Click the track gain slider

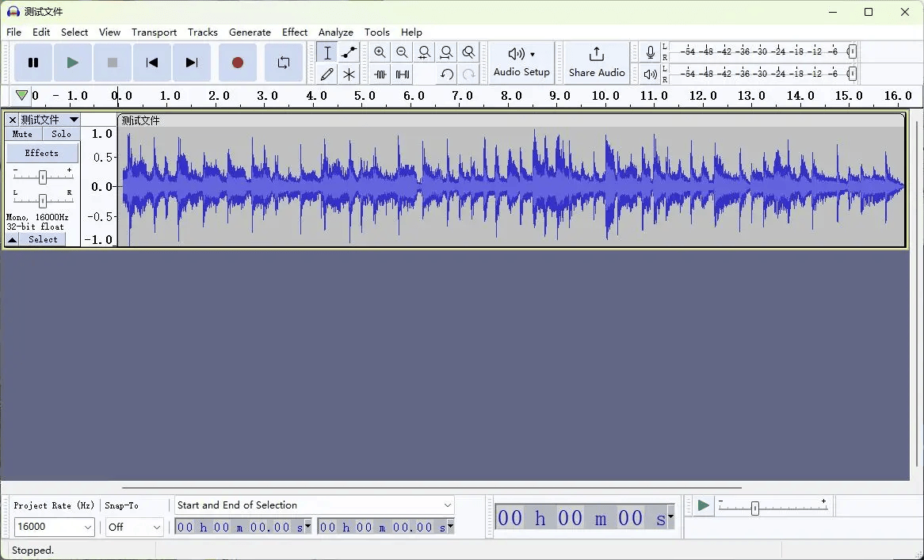tap(42, 177)
